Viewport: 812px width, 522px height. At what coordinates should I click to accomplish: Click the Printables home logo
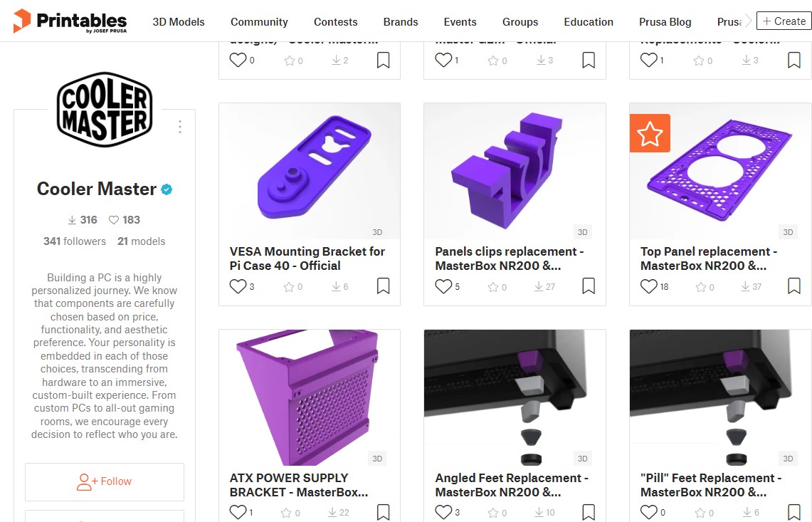click(70, 21)
